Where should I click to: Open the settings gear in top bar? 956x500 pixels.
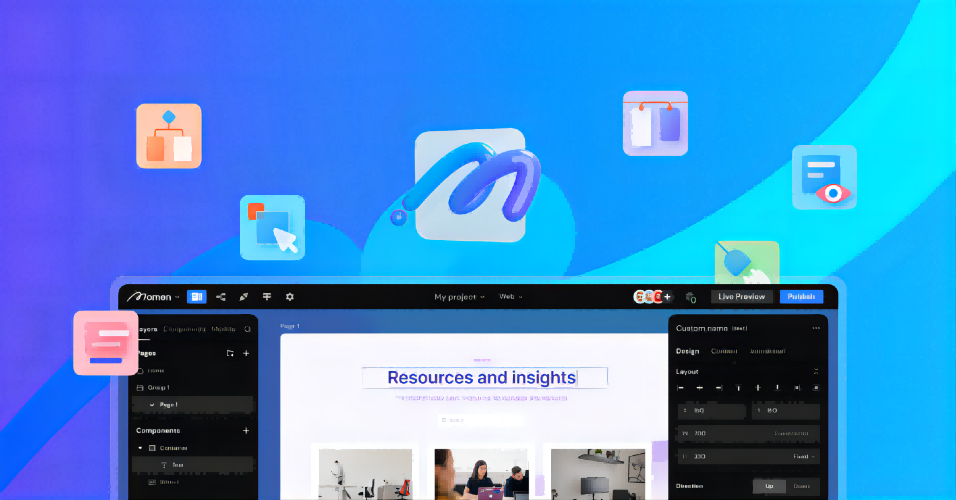click(290, 297)
